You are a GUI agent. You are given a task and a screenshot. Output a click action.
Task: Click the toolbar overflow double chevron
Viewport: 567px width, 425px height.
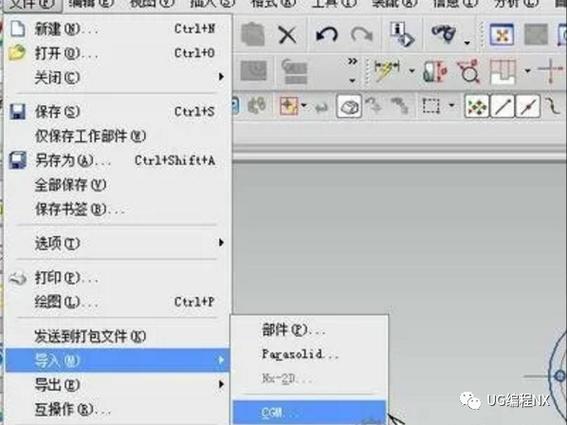click(353, 61)
